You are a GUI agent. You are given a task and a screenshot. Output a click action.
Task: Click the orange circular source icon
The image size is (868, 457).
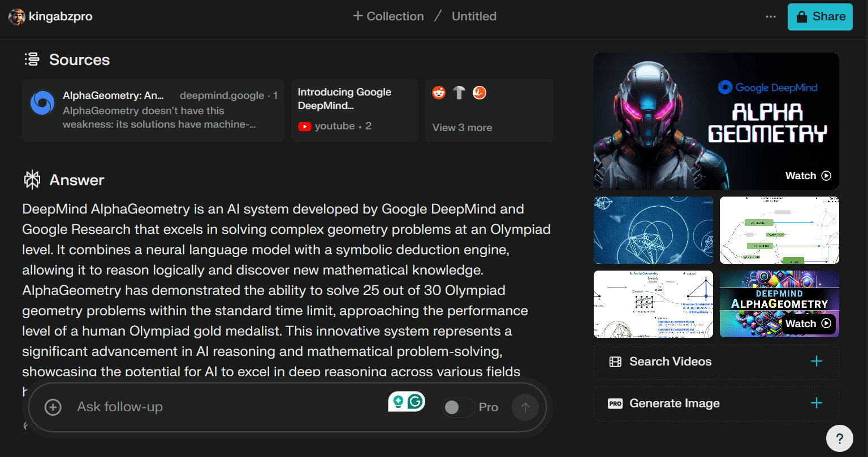[x=480, y=93]
